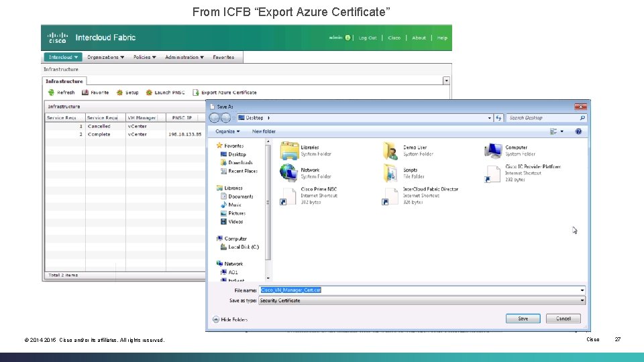Select the Infrastructure tab
644x362 pixels.
64,81
